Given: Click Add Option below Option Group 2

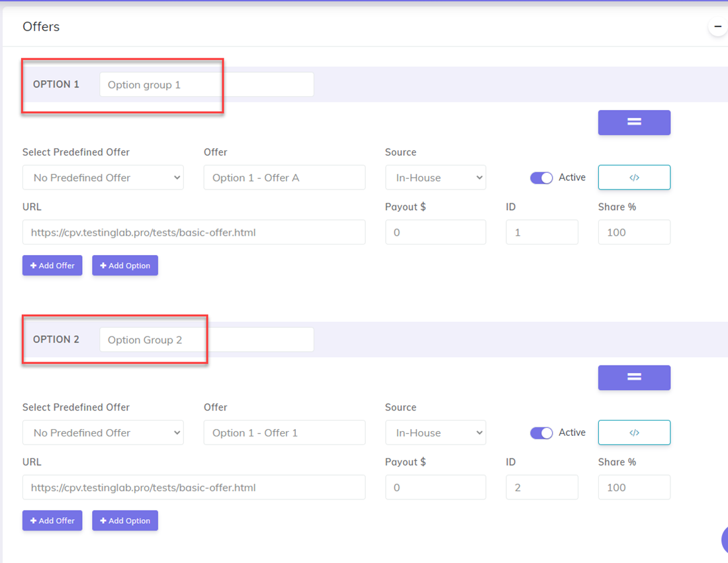Looking at the screenshot, I should point(124,521).
